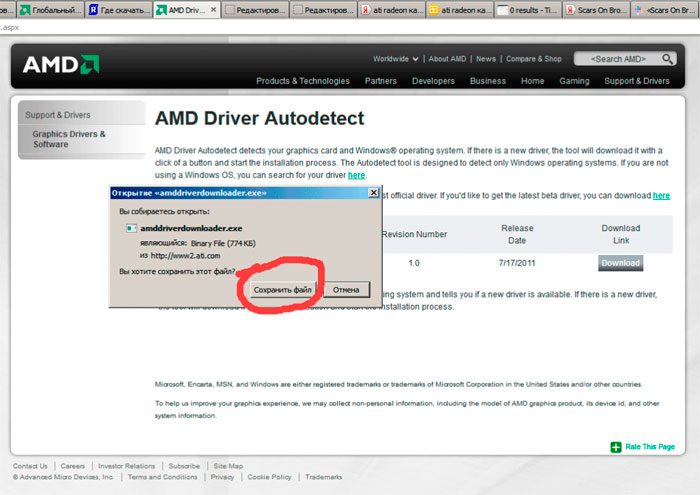The image size is (700, 495).
Task: Focus the Search AMD input field
Action: pyautogui.click(x=618, y=59)
